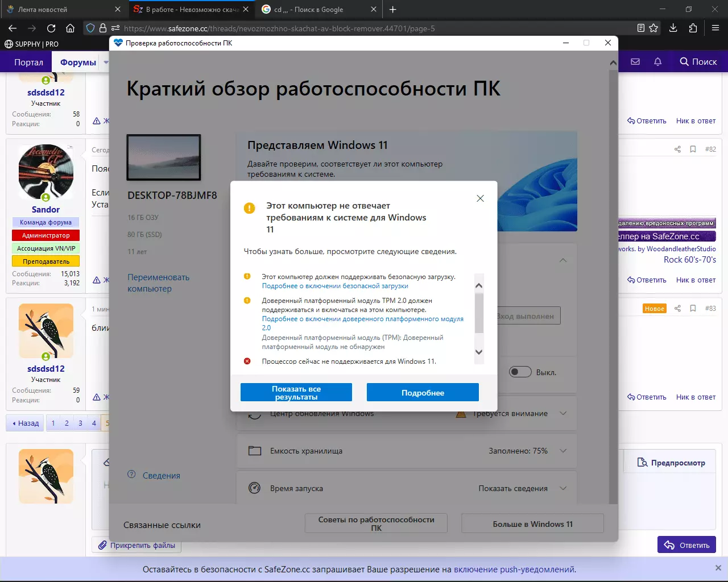Image resolution: width=728 pixels, height=582 pixels.
Task: Toggle reader view icon in address bar
Action: click(x=641, y=28)
